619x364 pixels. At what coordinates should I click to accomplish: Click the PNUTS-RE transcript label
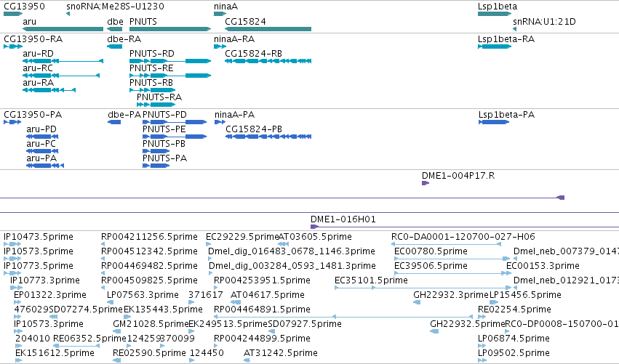[151, 68]
